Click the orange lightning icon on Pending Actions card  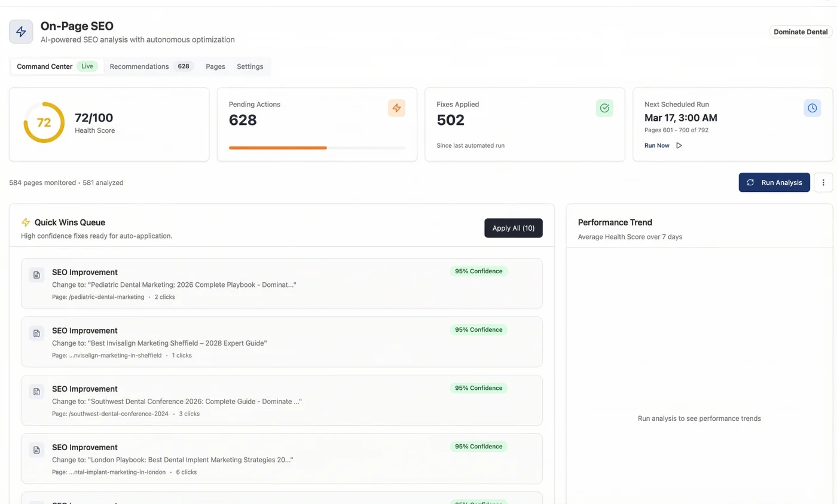coord(396,108)
